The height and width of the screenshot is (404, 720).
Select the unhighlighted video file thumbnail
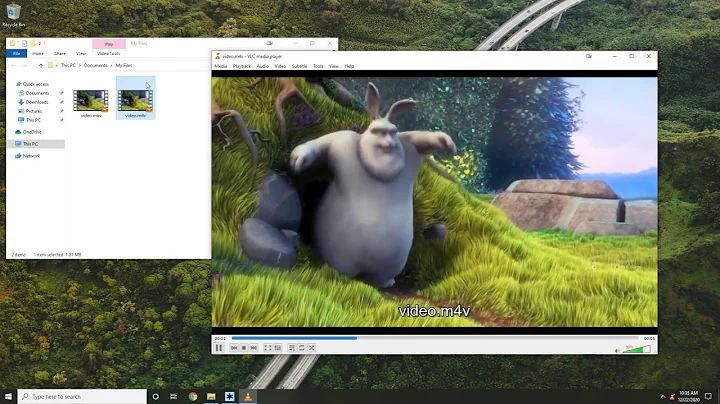point(91,101)
